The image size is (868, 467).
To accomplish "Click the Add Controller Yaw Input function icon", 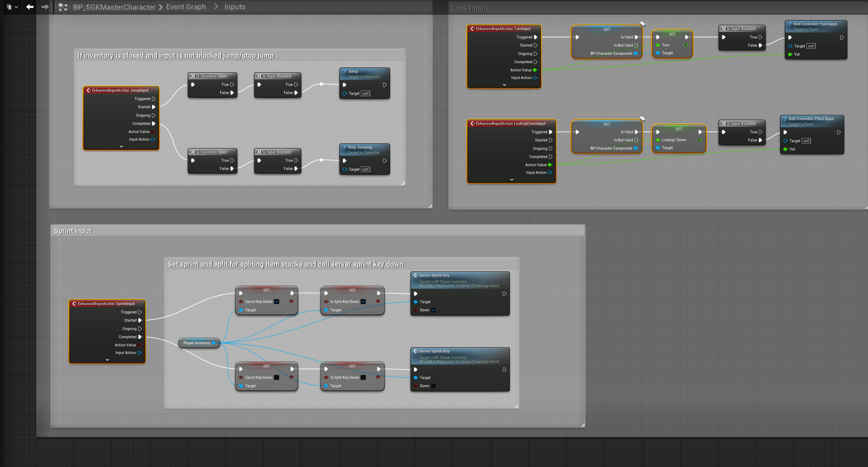I will (790, 24).
